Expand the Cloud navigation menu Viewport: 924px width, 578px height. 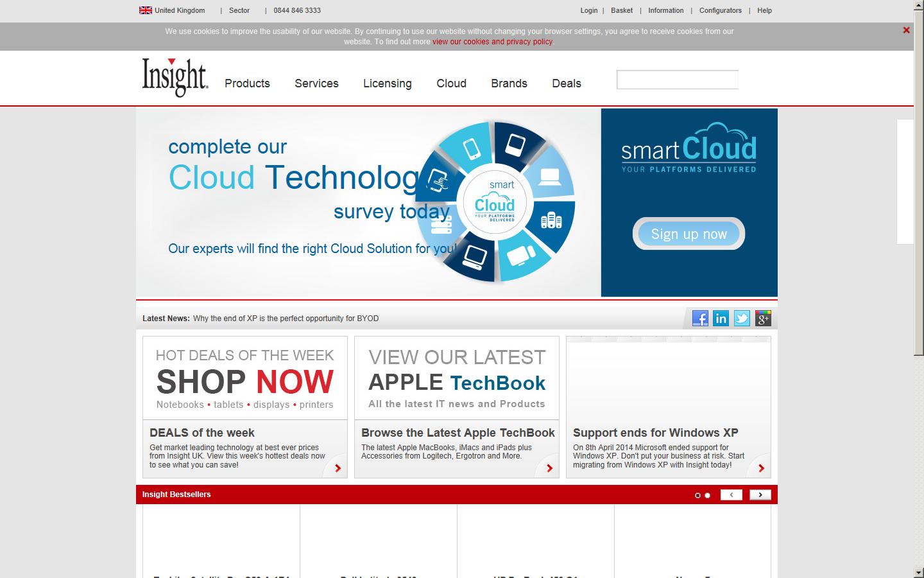pyautogui.click(x=451, y=83)
